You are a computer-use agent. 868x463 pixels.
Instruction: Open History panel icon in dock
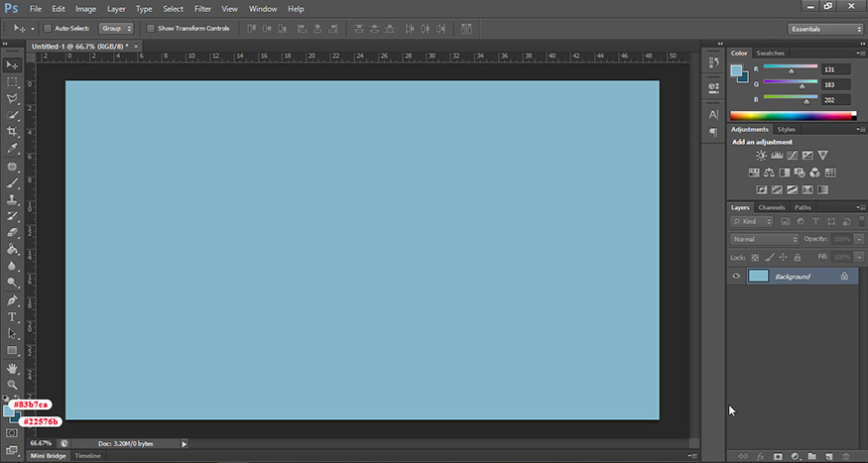[713, 63]
